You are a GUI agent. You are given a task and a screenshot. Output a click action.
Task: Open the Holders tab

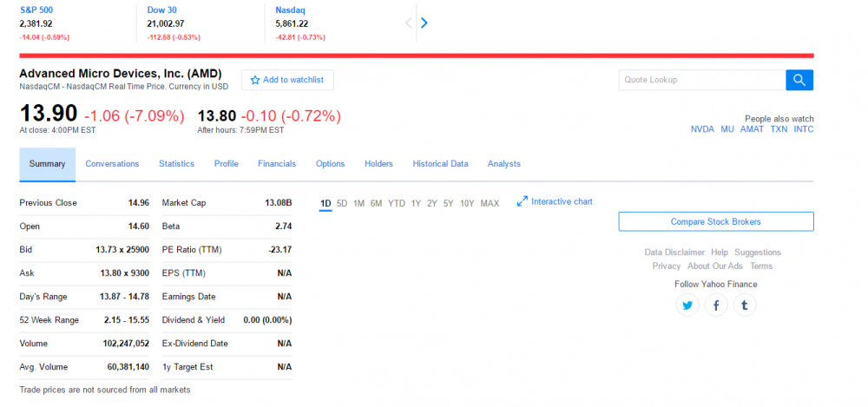[x=378, y=164]
